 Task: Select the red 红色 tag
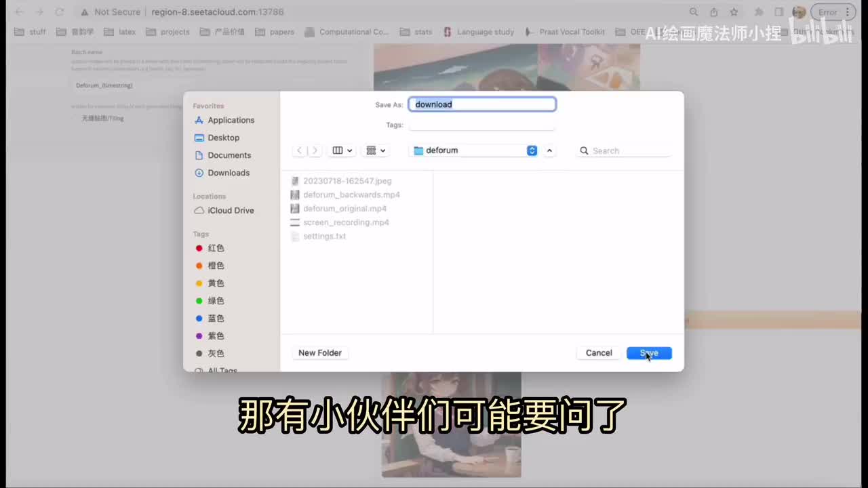click(216, 248)
